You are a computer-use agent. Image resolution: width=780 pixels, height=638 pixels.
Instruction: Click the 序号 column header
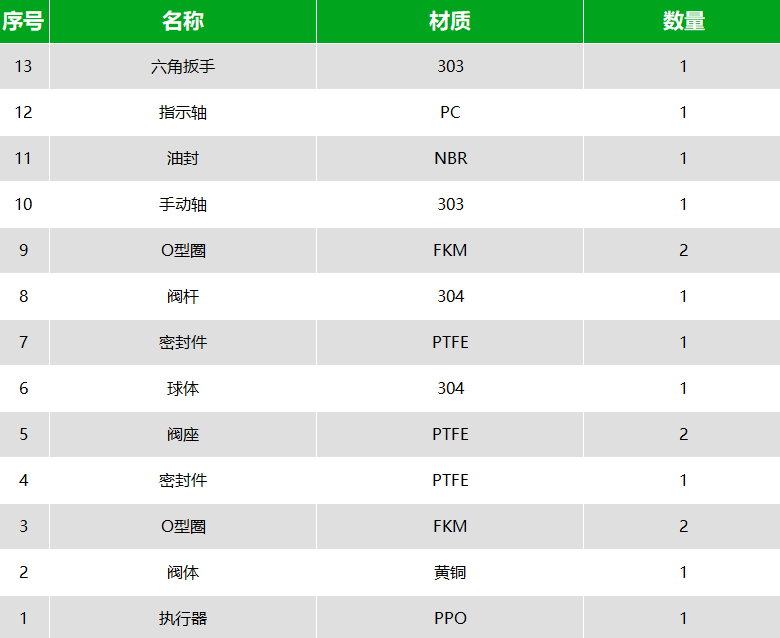click(24, 21)
